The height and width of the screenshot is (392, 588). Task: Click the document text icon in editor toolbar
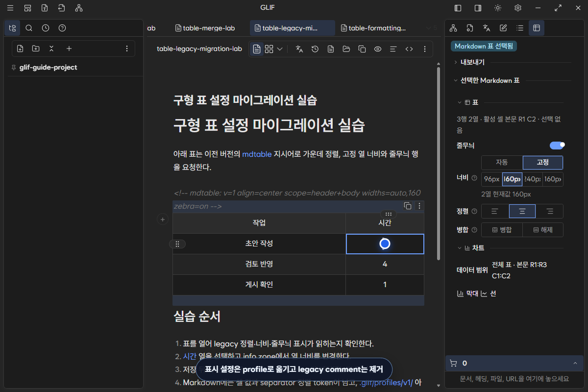pos(331,49)
